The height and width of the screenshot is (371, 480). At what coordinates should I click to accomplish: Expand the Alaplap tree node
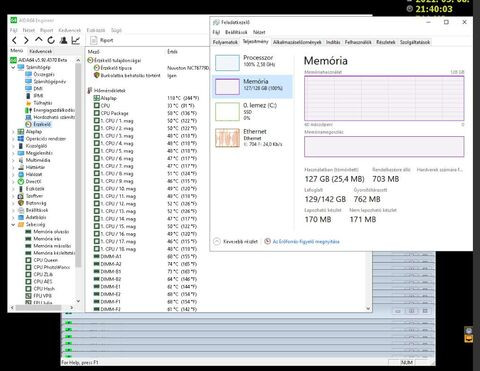13,132
